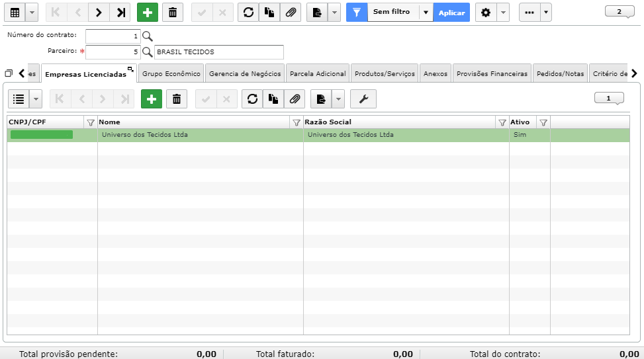The image size is (644, 359).
Task: Add licensed company with green plus
Action: pos(152,99)
